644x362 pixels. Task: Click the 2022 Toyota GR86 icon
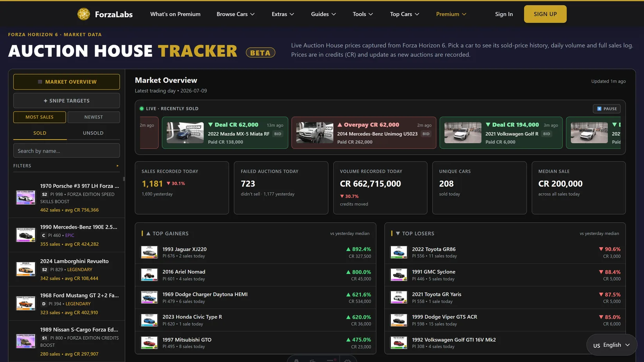(399, 252)
